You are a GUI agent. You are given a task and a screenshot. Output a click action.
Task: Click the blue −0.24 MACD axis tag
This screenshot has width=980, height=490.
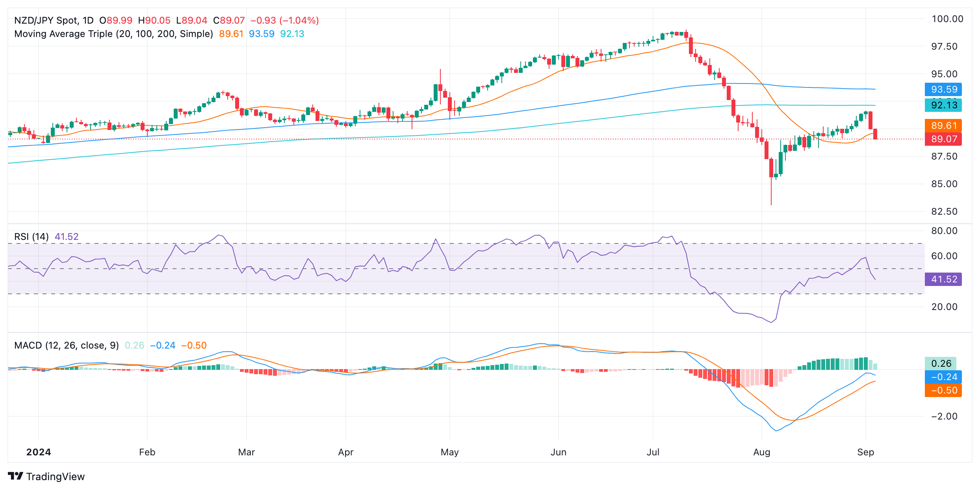click(x=943, y=377)
